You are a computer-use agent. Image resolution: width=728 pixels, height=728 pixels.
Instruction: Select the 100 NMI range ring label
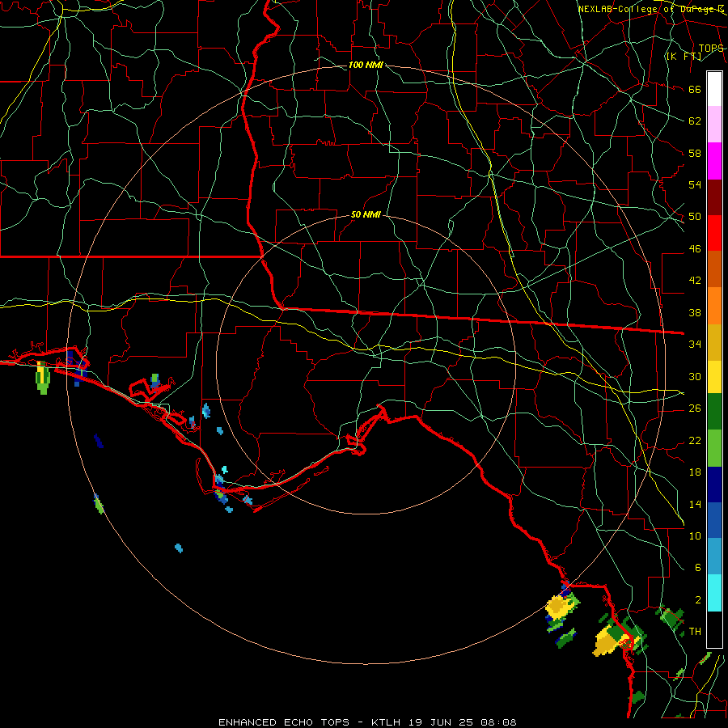[366, 65]
